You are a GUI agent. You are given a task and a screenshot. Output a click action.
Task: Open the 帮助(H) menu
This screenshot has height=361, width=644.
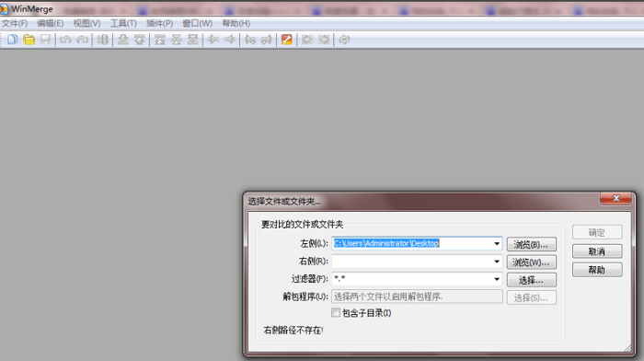236,23
